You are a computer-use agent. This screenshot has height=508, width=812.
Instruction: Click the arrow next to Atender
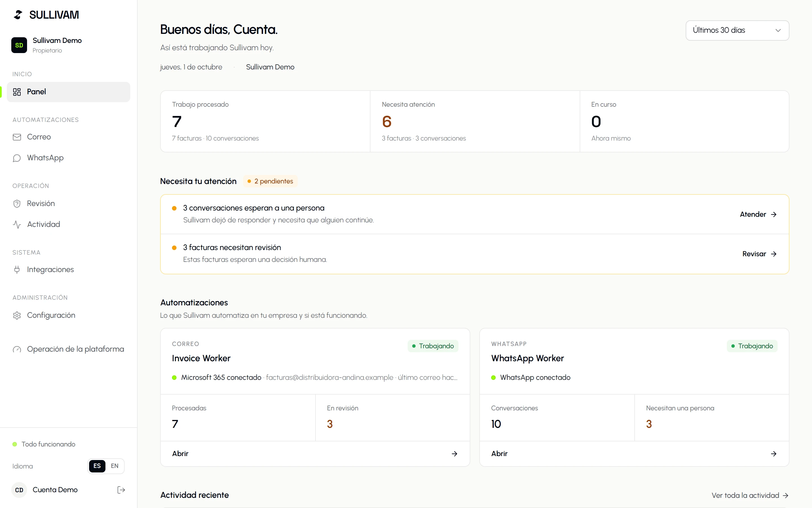[773, 214]
